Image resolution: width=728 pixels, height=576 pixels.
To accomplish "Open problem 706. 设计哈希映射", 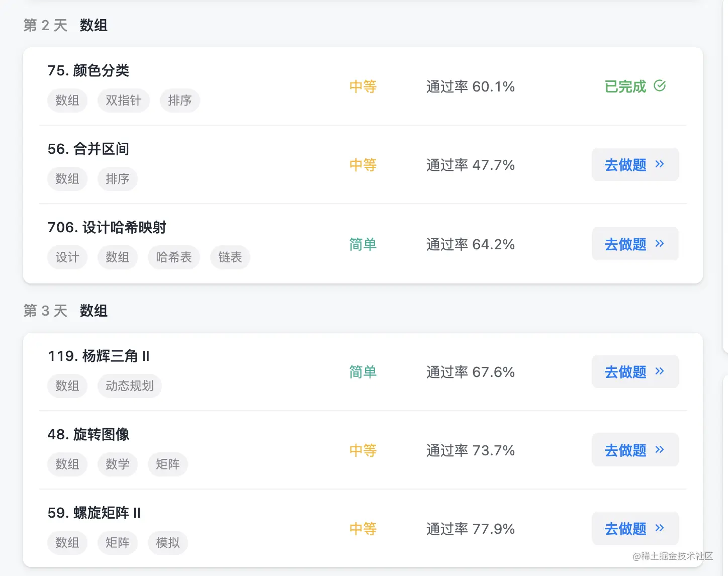I will [x=107, y=227].
